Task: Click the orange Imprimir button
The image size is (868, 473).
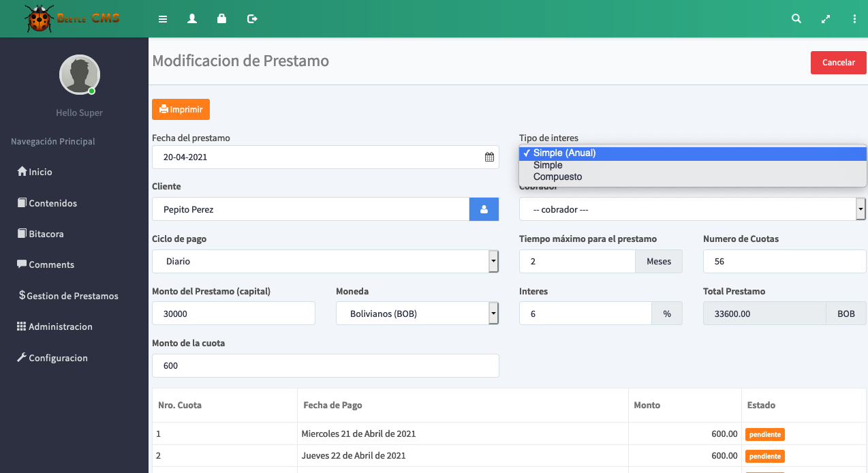Action: [x=181, y=109]
